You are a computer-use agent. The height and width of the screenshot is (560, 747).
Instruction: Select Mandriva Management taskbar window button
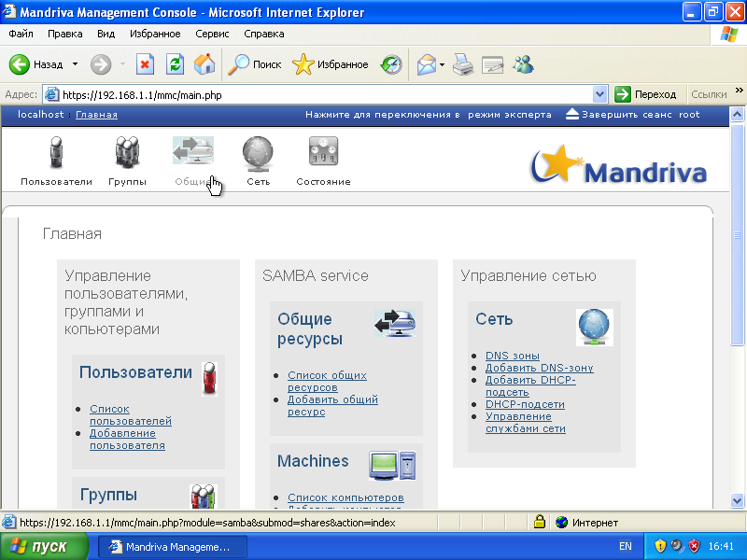click(172, 547)
